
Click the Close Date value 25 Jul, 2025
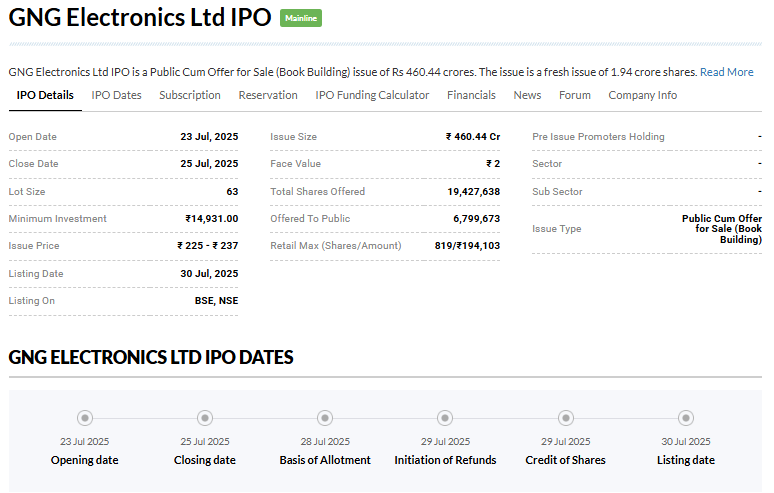[209, 164]
